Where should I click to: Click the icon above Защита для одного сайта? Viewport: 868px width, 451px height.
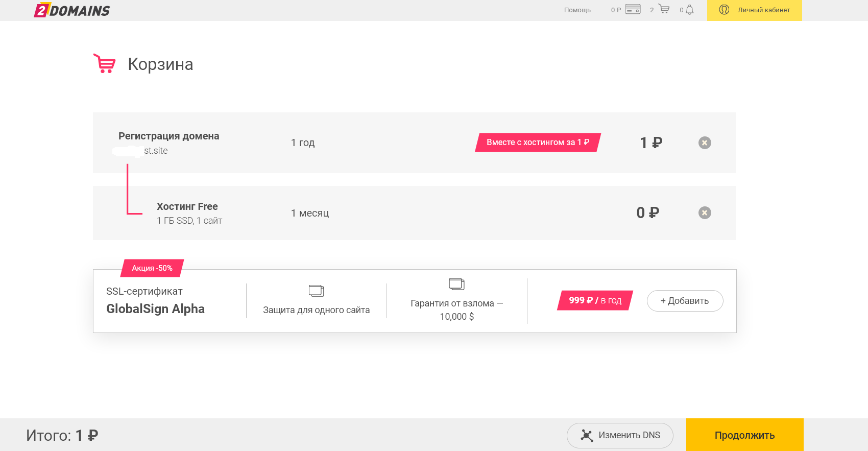click(x=317, y=291)
